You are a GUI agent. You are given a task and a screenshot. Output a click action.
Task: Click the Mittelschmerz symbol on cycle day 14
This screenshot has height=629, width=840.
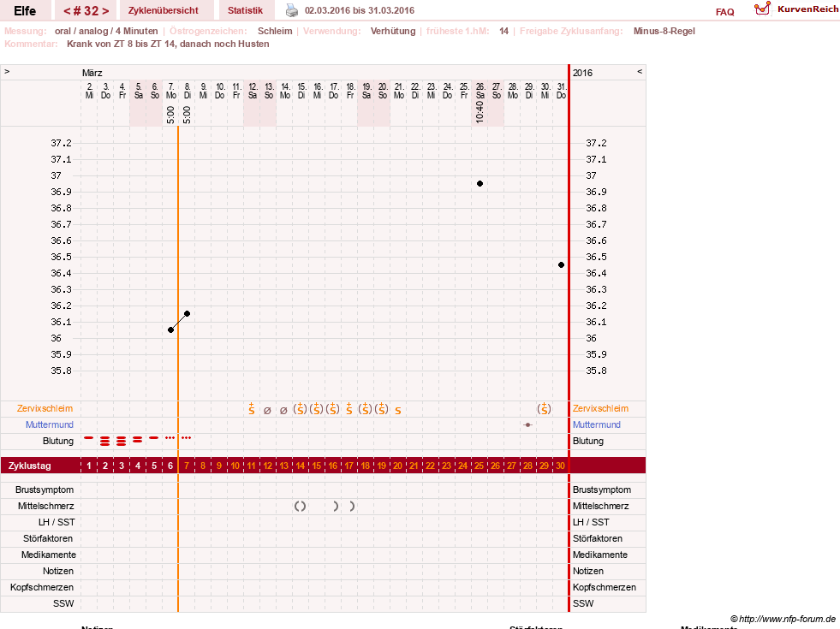point(300,506)
